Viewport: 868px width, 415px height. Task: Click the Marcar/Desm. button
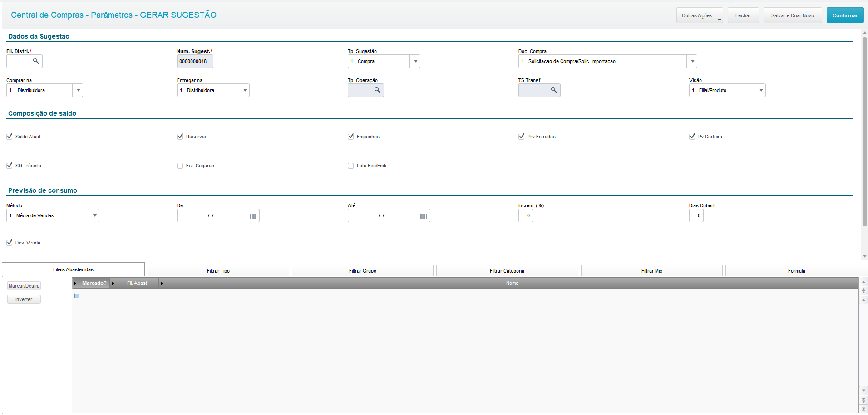pos(24,286)
